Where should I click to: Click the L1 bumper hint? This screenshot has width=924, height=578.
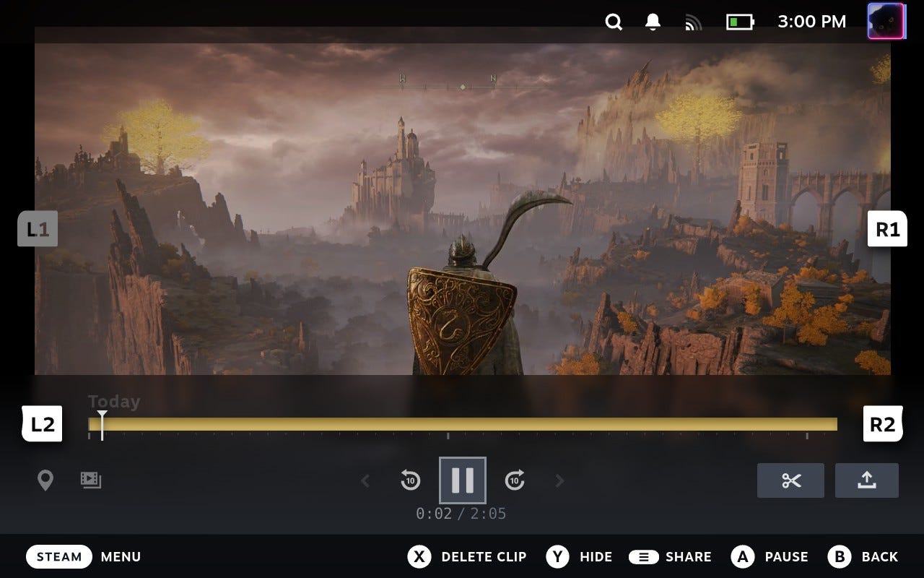click(38, 229)
